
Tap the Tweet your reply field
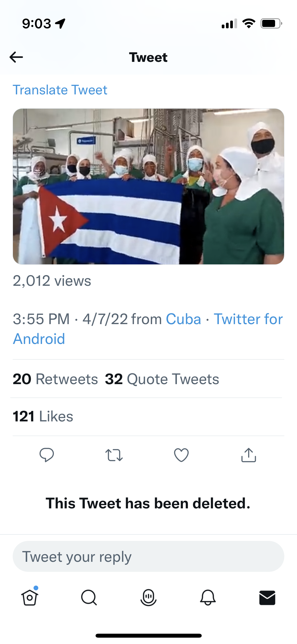coord(148,556)
